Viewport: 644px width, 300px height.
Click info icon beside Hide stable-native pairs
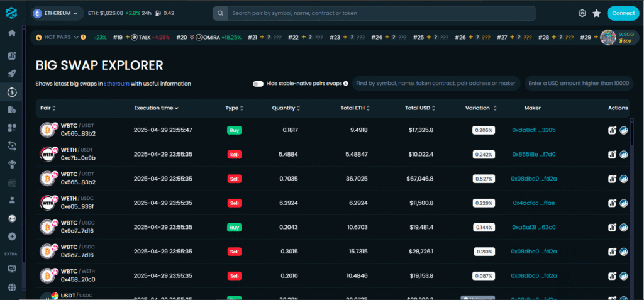[x=345, y=84]
